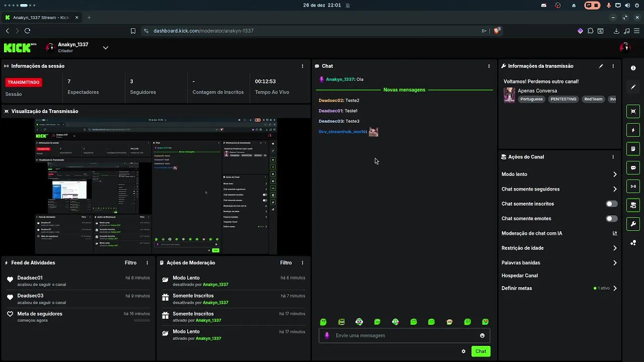Expand Restrição de idade settings
Viewport: 644px width, 362px height.
coord(615,248)
